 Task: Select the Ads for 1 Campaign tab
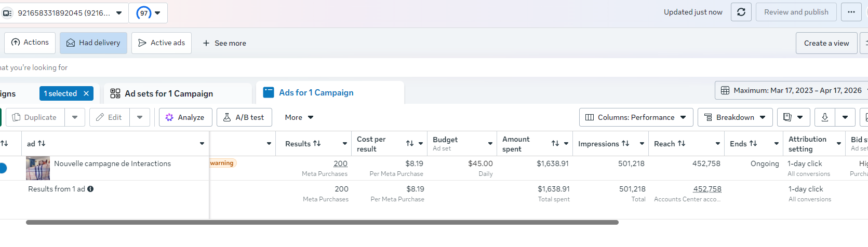(x=316, y=92)
